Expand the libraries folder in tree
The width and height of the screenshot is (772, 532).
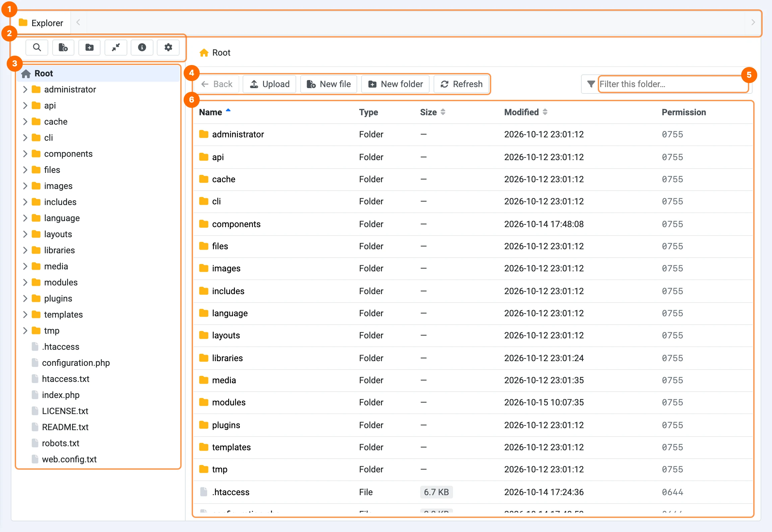[25, 250]
